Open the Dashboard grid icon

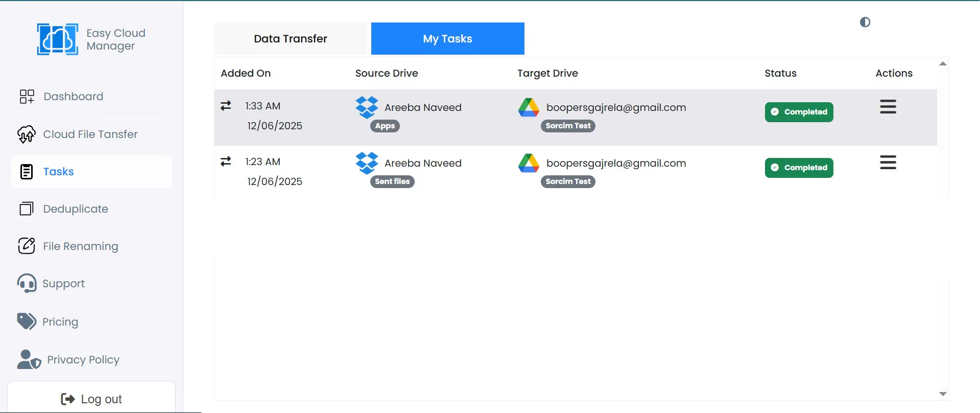(27, 97)
